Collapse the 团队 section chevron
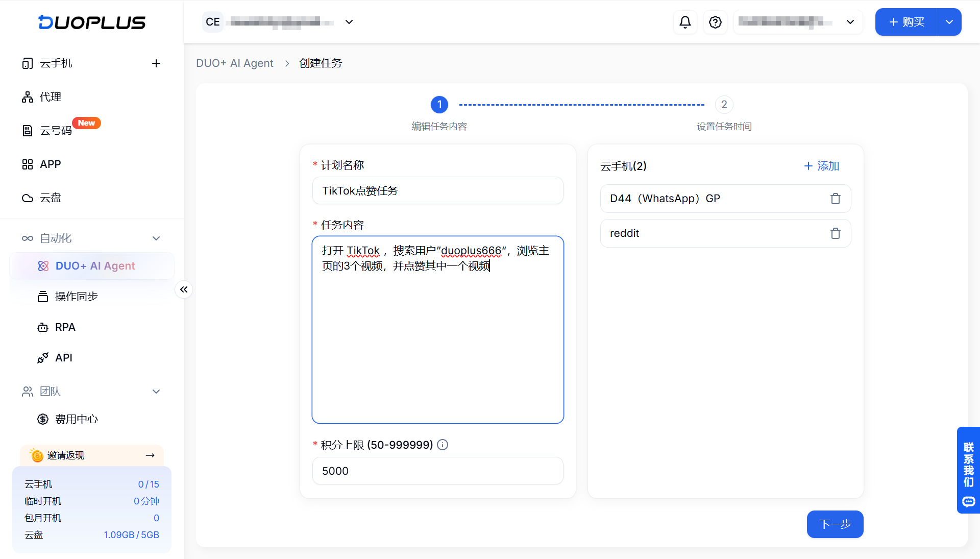 click(x=156, y=392)
